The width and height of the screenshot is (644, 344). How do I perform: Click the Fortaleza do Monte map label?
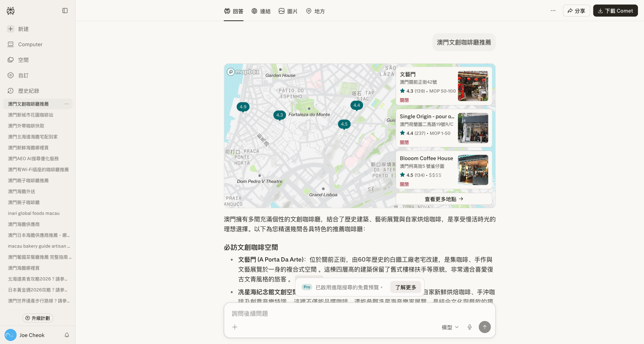click(x=309, y=115)
